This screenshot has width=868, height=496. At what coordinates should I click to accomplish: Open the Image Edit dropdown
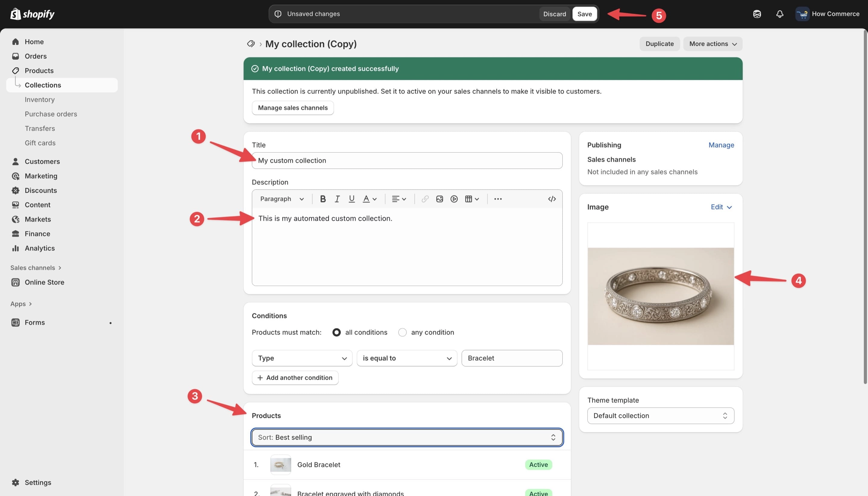721,207
